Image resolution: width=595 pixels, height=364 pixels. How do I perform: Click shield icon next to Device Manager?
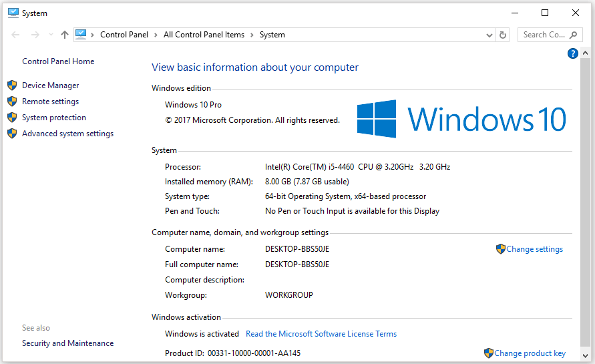pos(12,85)
